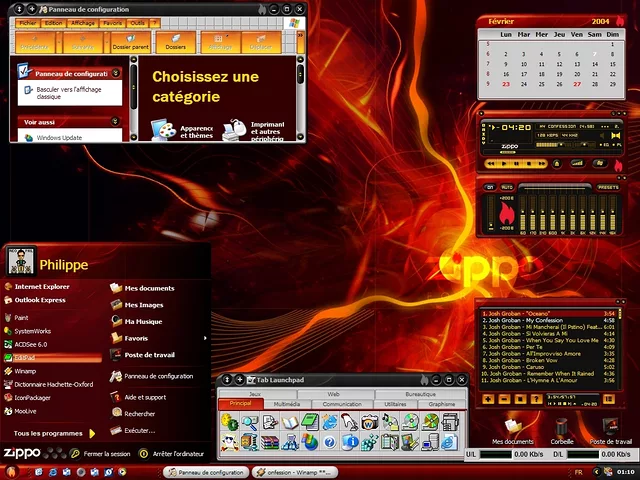Toggle the equalizer ON button
The image size is (640, 480).
tap(489, 187)
